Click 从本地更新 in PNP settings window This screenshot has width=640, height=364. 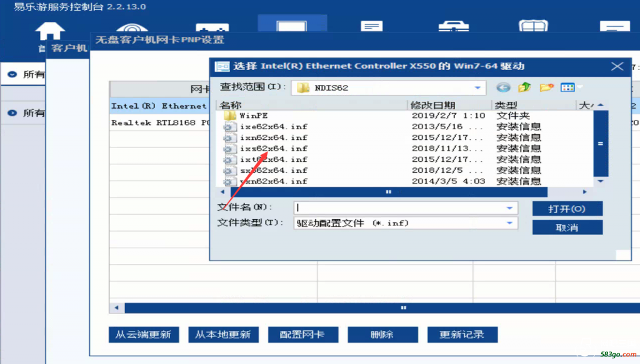(x=223, y=335)
